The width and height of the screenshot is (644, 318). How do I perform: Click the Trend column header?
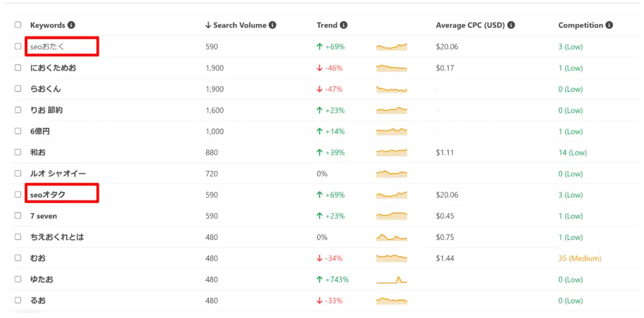327,25
